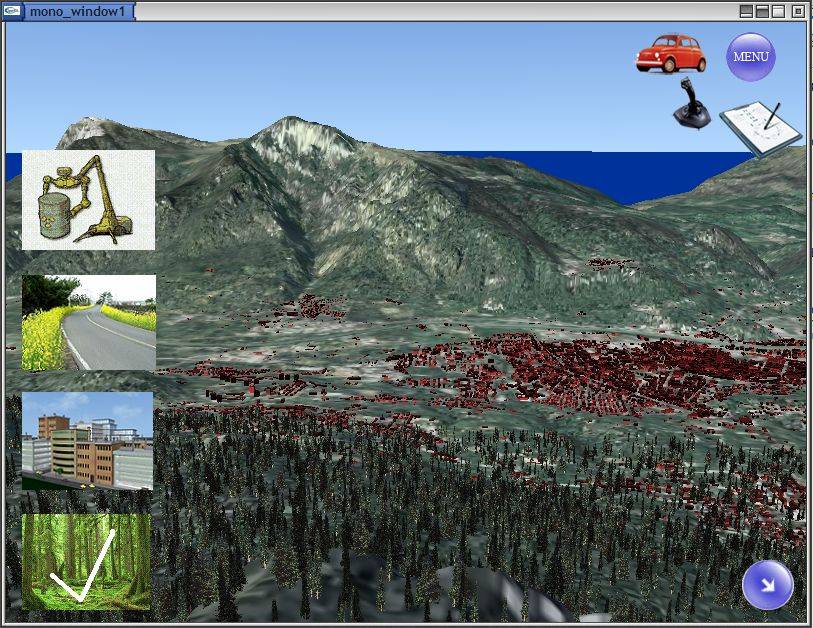
Task: Click the red car icon
Action: point(671,53)
